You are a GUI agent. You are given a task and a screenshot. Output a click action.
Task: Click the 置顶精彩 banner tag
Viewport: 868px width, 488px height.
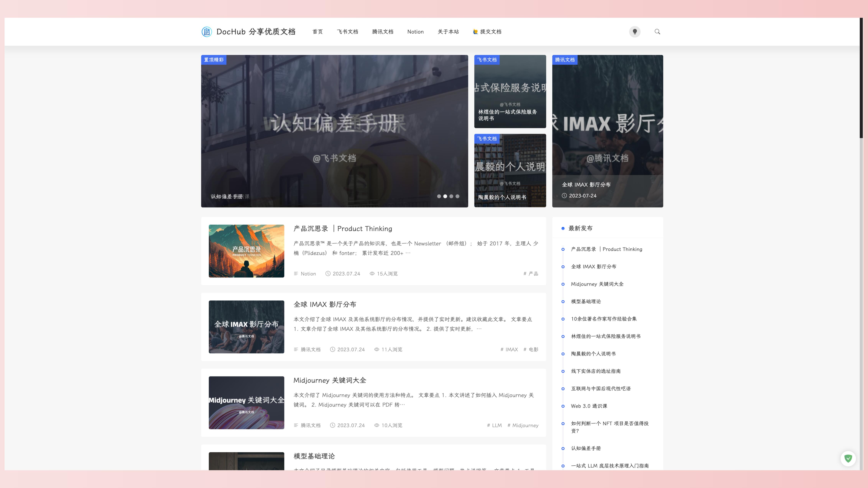point(214,60)
